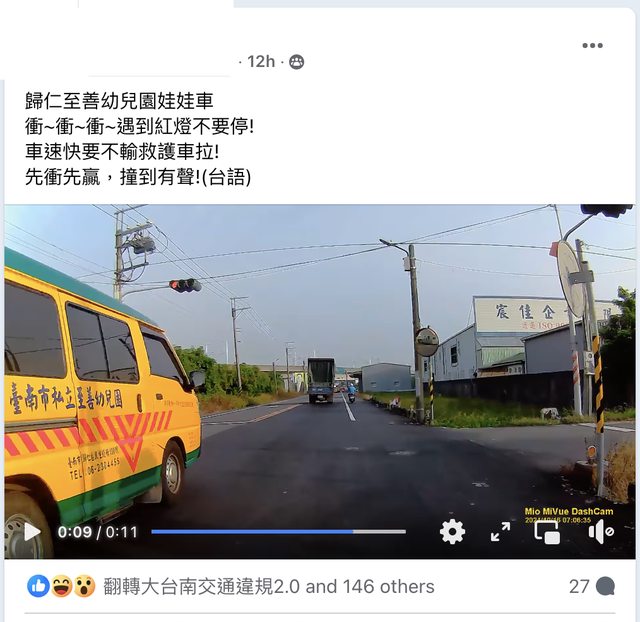The height and width of the screenshot is (622, 640).
Task: Seek on the video progress bar
Action: pyautogui.click(x=278, y=532)
